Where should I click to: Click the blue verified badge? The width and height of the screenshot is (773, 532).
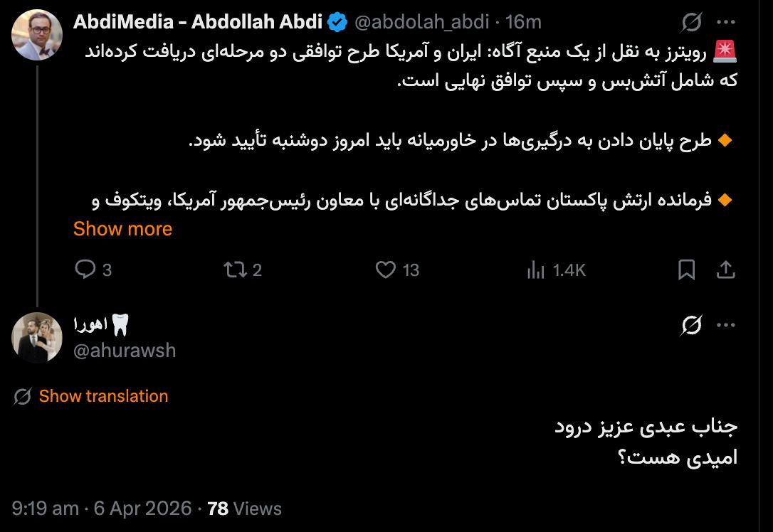(x=337, y=23)
